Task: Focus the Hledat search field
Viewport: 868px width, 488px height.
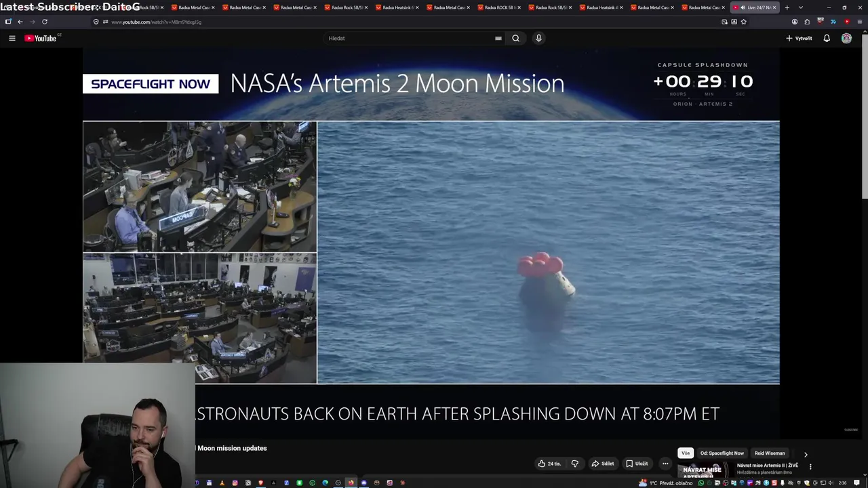Action: tap(410, 38)
